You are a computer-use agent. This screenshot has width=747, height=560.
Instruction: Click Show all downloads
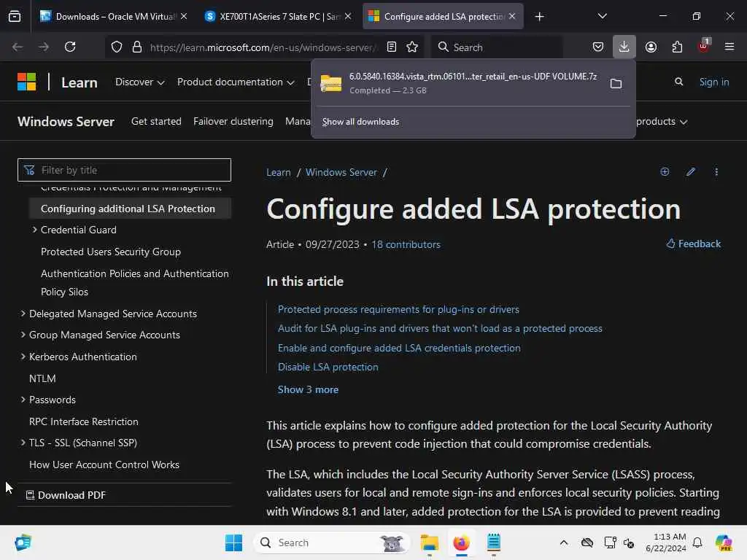coord(360,122)
